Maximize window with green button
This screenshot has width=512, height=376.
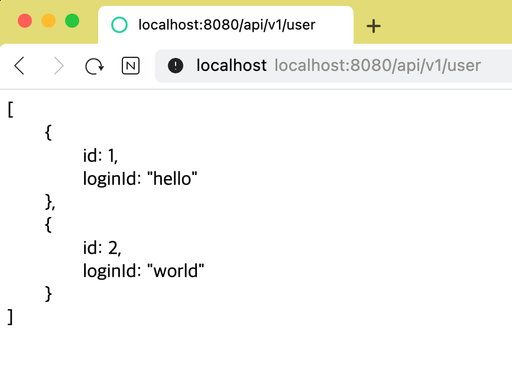72,21
